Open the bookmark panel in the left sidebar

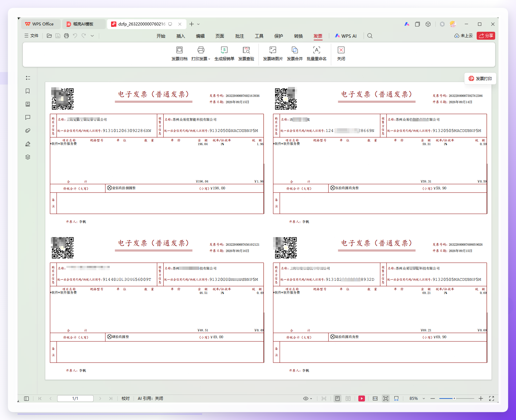28,91
